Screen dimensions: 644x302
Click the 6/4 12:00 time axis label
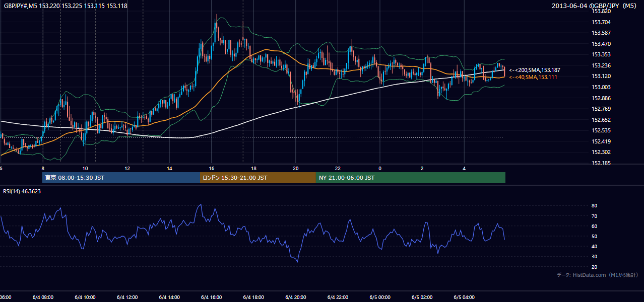[127, 297]
